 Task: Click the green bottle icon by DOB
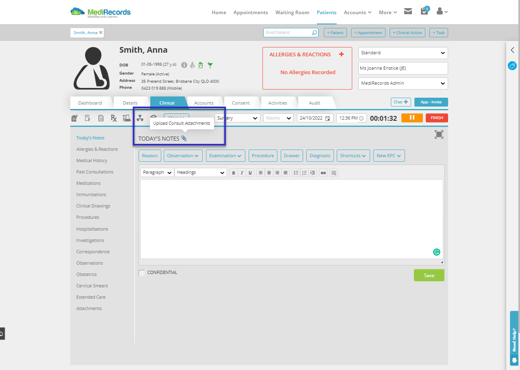click(x=201, y=65)
